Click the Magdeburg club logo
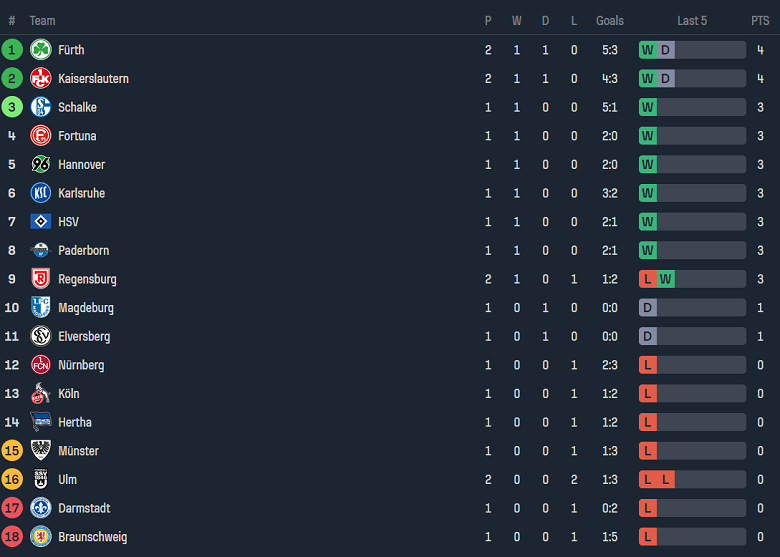This screenshot has height=557, width=780. coord(41,308)
